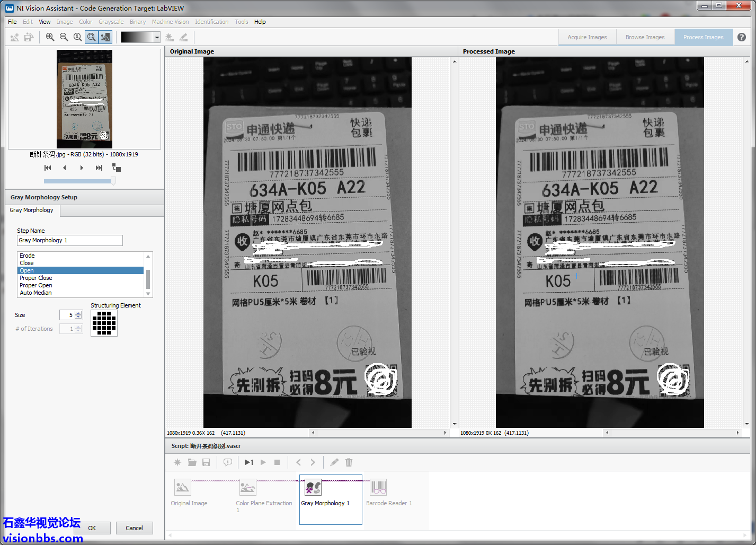Toggle the image display mode button
This screenshot has width=756, height=545.
[x=105, y=37]
